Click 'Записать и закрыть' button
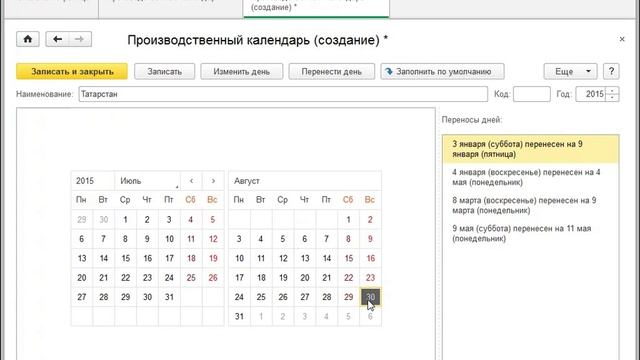The image size is (640, 360). (x=72, y=71)
